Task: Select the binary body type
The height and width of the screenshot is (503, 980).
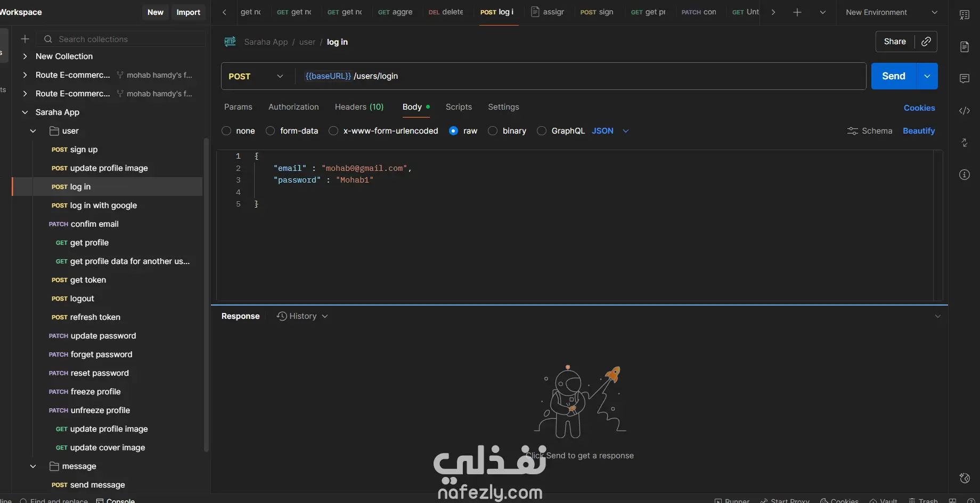Action: point(493,131)
